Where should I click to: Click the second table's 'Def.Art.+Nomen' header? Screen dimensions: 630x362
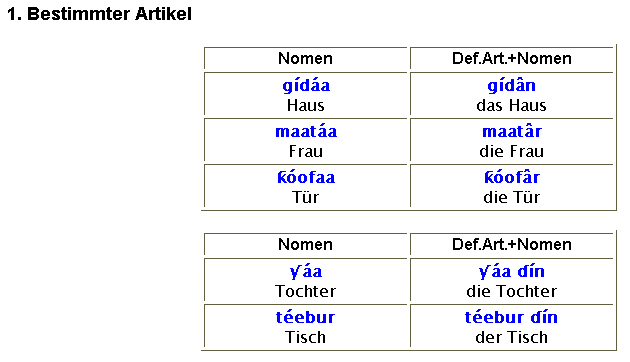(511, 245)
